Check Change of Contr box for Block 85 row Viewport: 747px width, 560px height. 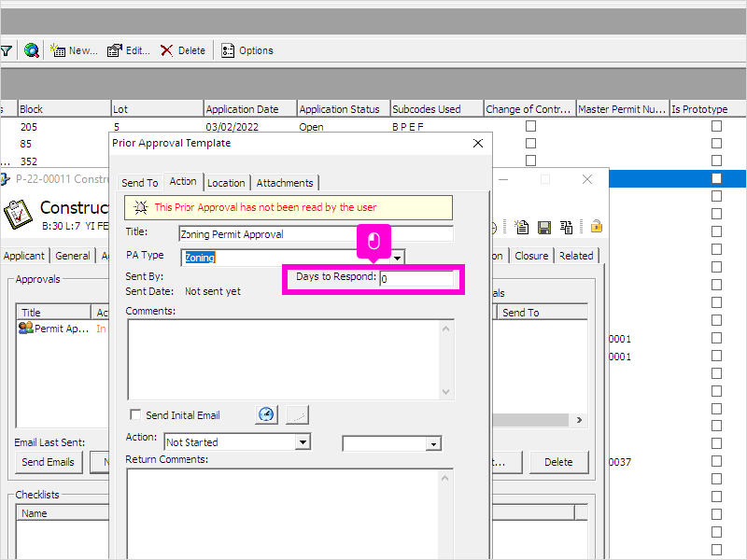pyautogui.click(x=530, y=143)
